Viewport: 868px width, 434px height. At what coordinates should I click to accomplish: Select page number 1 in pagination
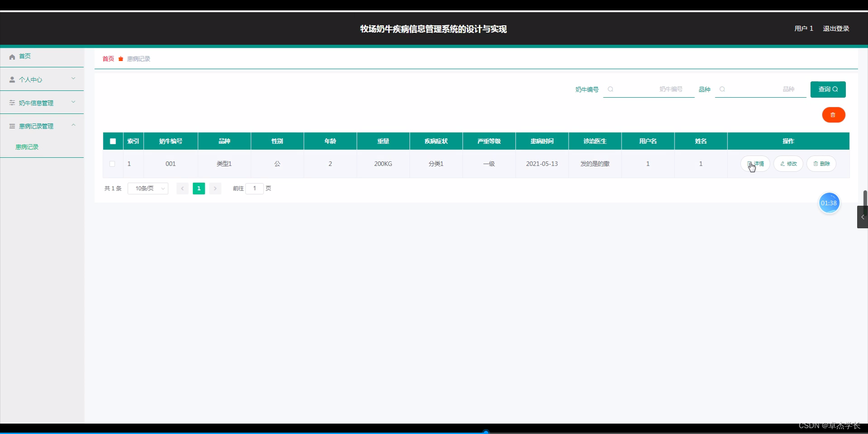tap(199, 189)
